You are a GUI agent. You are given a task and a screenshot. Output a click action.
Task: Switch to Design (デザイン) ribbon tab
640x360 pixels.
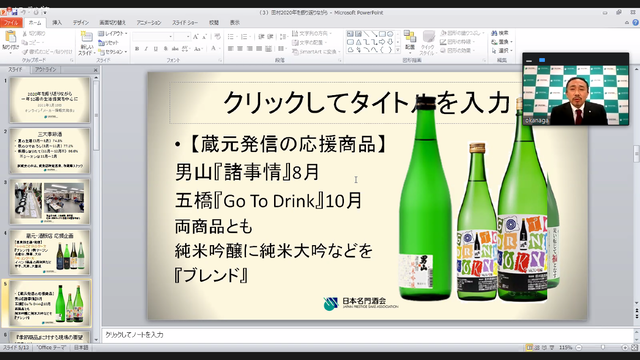tap(81, 23)
